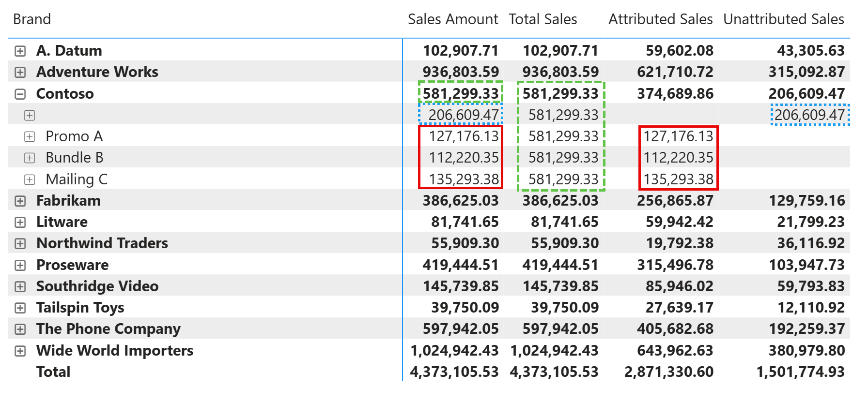Image resolution: width=868 pixels, height=403 pixels.
Task: Select Contoso's Total Sales value cell
Action: pos(560,93)
